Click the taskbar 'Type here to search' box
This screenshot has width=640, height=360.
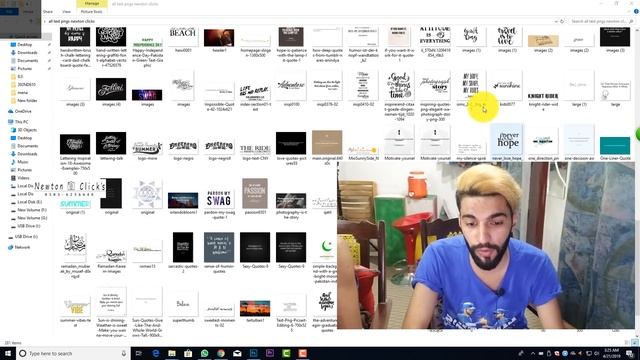tap(73, 353)
